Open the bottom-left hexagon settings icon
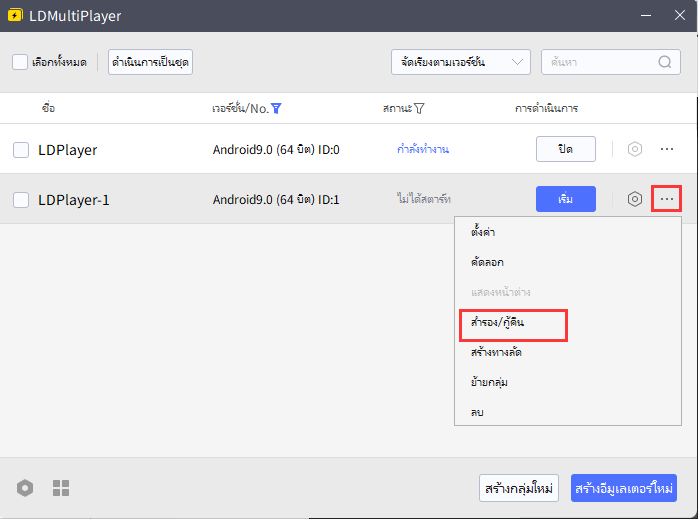Viewport: 698px width, 519px height. (25, 488)
